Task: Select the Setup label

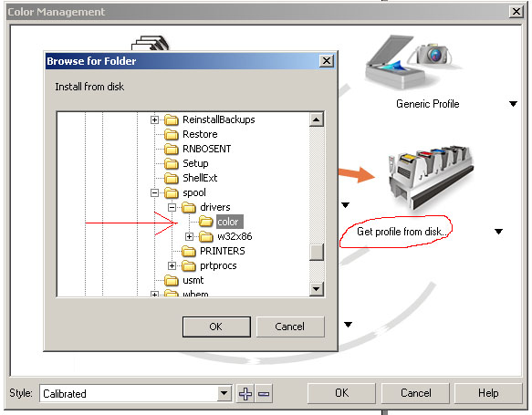Action: coord(195,164)
